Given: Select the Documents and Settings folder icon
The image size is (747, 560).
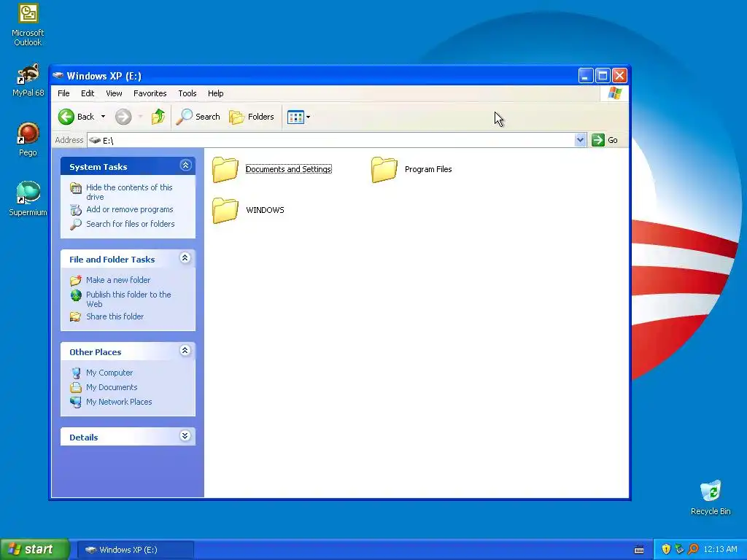Looking at the screenshot, I should tap(225, 169).
